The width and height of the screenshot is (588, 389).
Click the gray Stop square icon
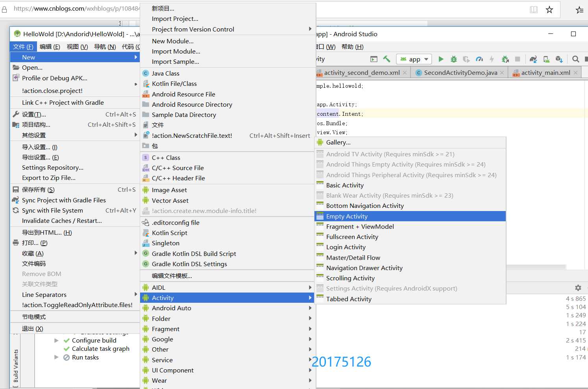(518, 59)
